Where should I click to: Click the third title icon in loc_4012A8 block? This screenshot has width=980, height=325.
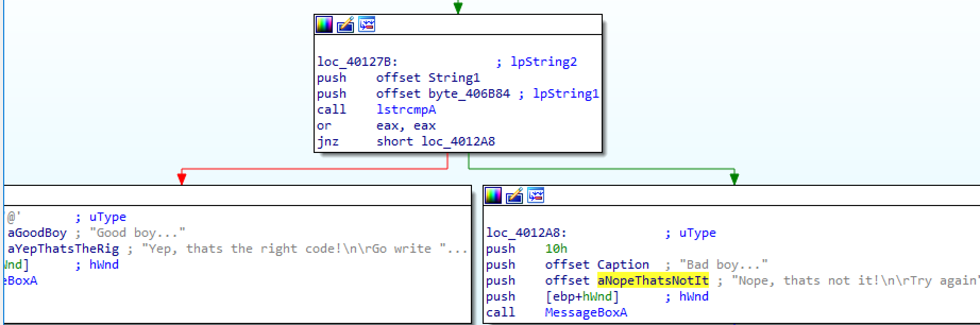click(x=536, y=196)
